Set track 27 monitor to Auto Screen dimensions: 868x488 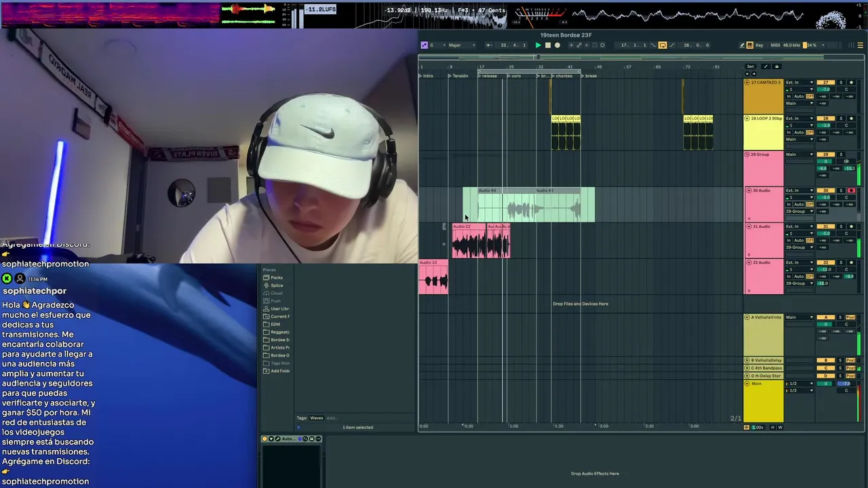[x=799, y=96]
